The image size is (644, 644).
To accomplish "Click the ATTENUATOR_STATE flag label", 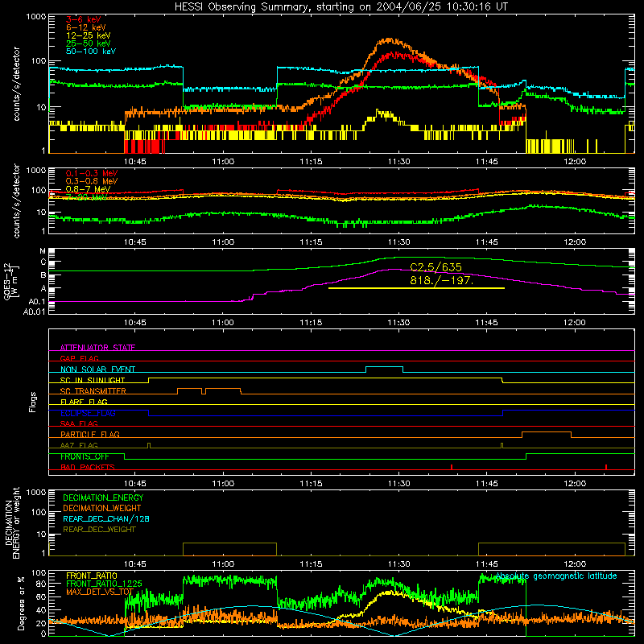I will point(97,348).
